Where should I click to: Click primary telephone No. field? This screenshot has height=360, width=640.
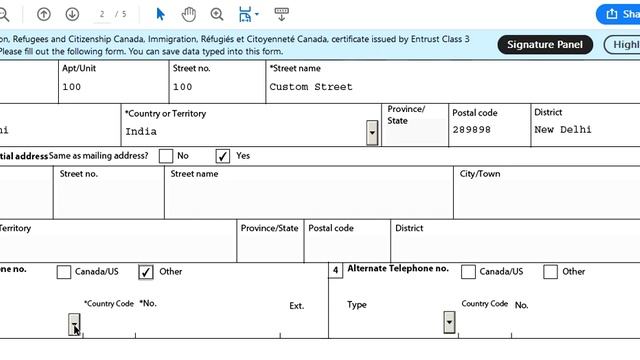(208, 324)
